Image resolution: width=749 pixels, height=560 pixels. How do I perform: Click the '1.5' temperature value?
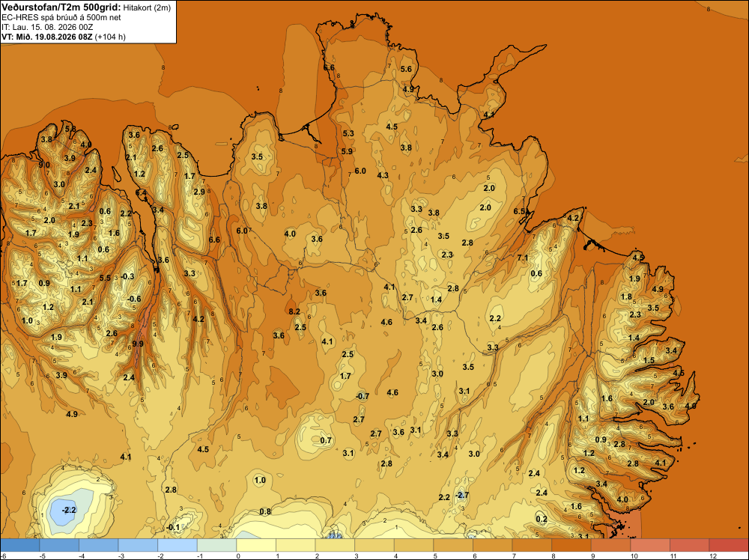pos(649,360)
